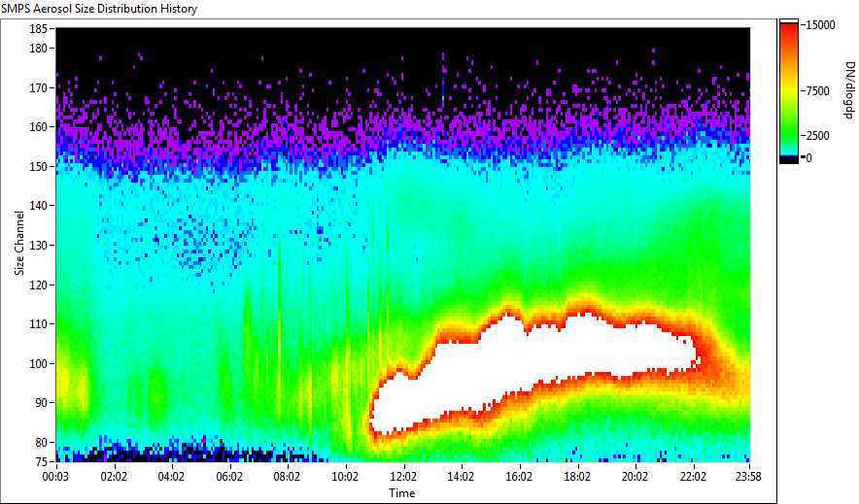Click the 75 y-axis minimum value
Viewport: 859px width, 504px height.
click(x=42, y=462)
